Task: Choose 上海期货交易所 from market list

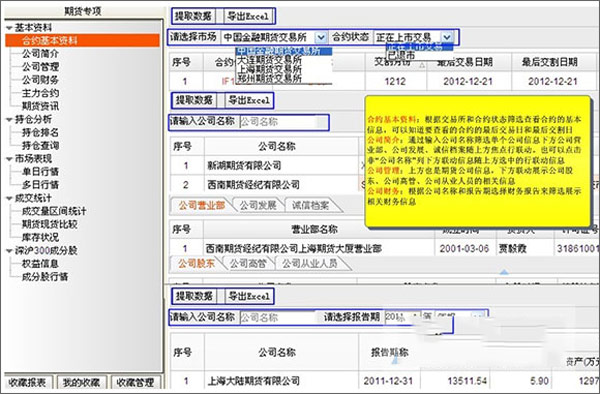Action: click(269, 70)
